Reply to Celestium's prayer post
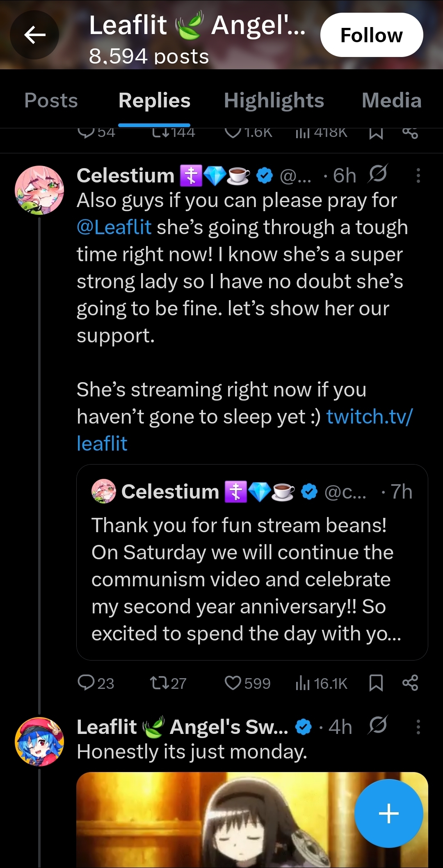The image size is (443, 868). click(96, 683)
